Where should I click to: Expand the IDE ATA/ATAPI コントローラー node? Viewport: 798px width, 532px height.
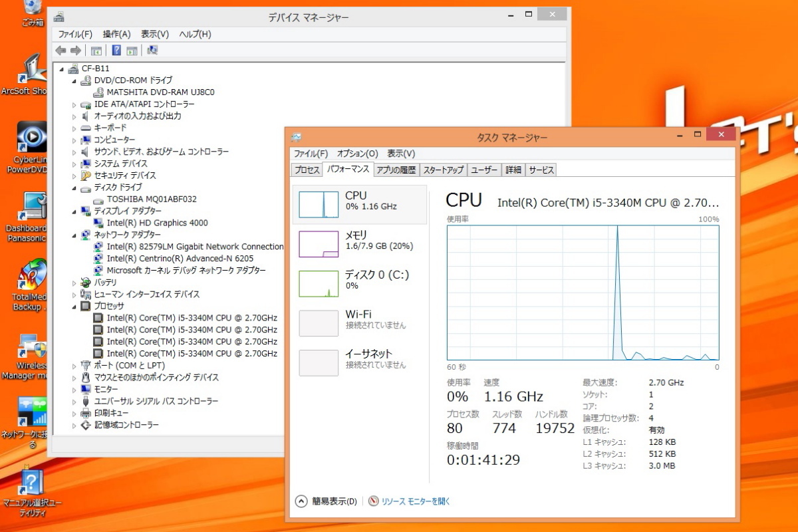(x=74, y=104)
